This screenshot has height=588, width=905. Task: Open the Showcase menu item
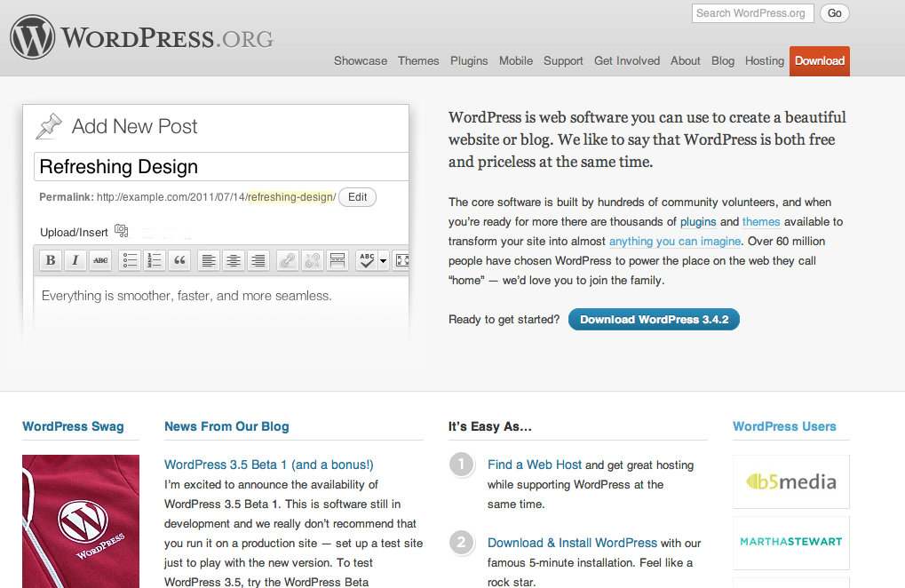click(361, 60)
